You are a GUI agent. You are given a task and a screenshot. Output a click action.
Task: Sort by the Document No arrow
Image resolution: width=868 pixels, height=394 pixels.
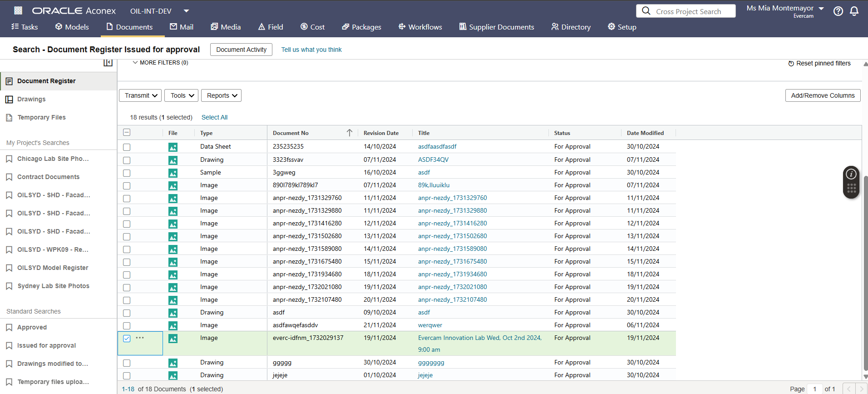[x=350, y=133]
